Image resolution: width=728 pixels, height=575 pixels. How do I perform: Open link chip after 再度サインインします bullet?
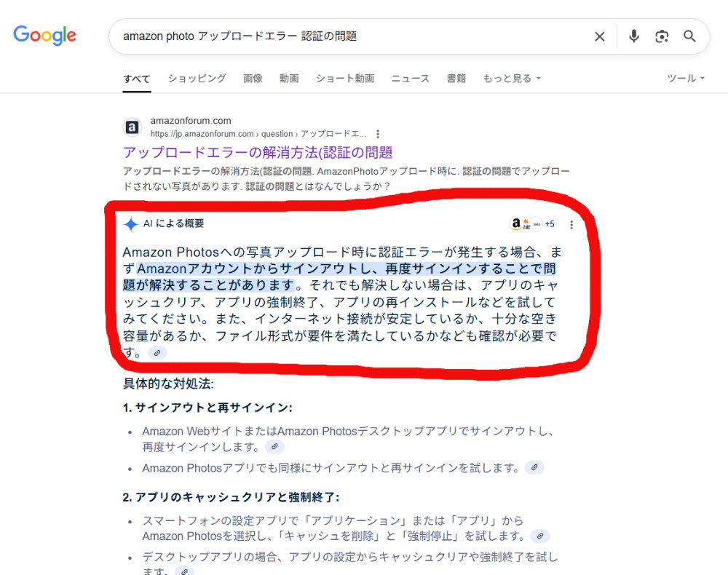274,447
